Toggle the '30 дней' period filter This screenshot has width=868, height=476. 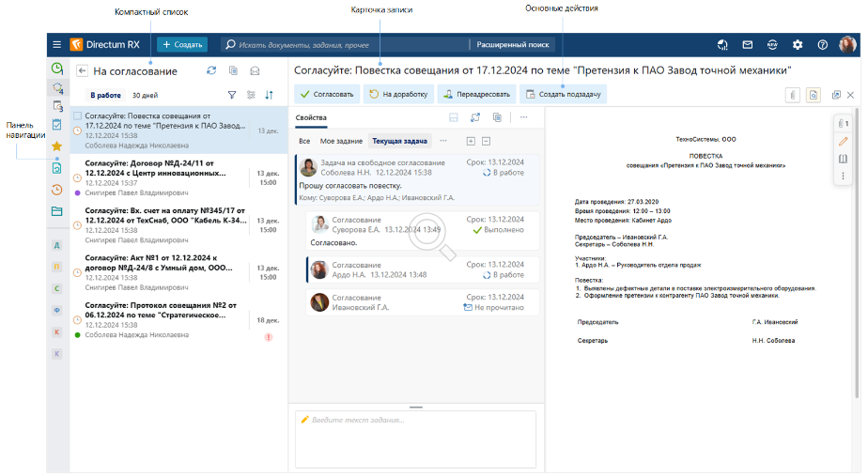[x=145, y=95]
